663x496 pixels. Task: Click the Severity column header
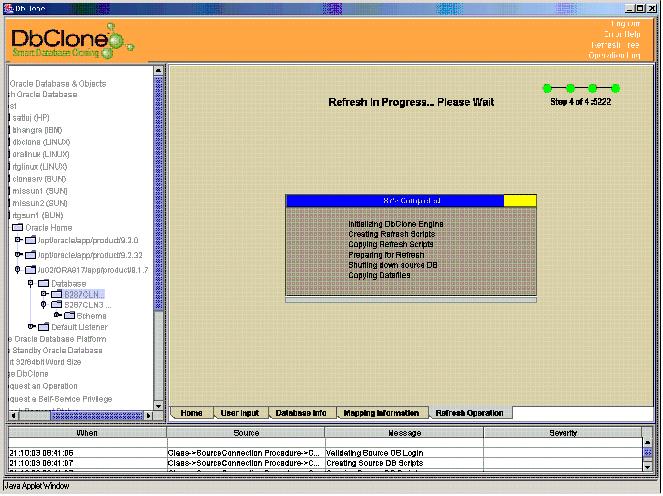coord(563,433)
